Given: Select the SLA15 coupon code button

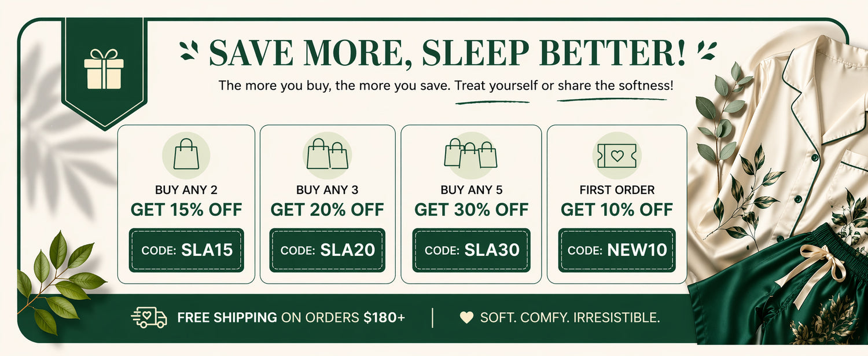Looking at the screenshot, I should click(186, 250).
